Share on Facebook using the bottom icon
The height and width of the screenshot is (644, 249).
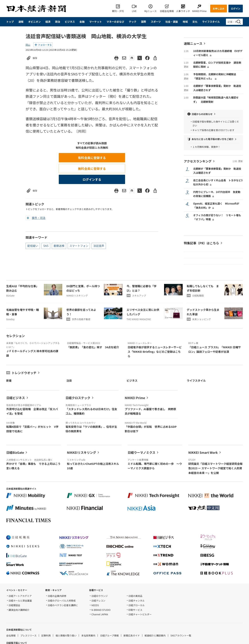tap(147, 191)
